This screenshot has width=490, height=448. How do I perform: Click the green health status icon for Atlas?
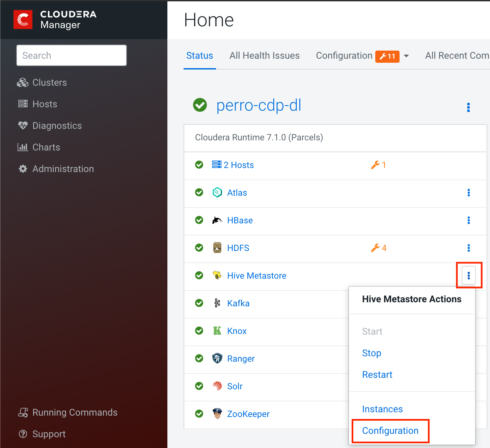click(199, 192)
